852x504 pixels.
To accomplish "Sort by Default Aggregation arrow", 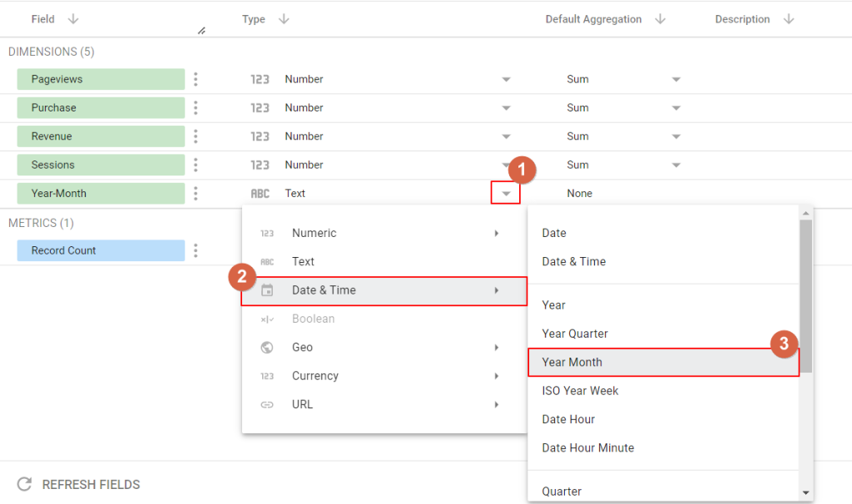I will pyautogui.click(x=660, y=19).
